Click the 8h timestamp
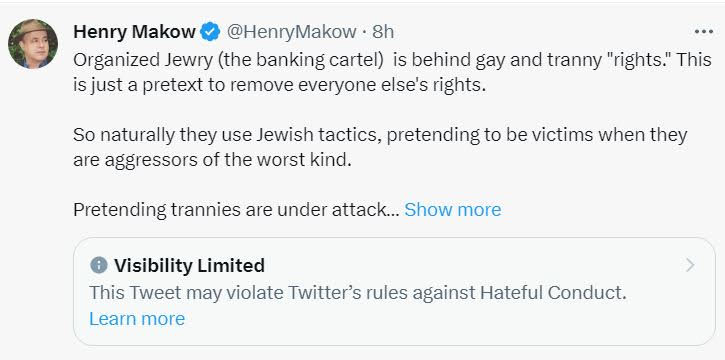The image size is (725, 360). 383,32
